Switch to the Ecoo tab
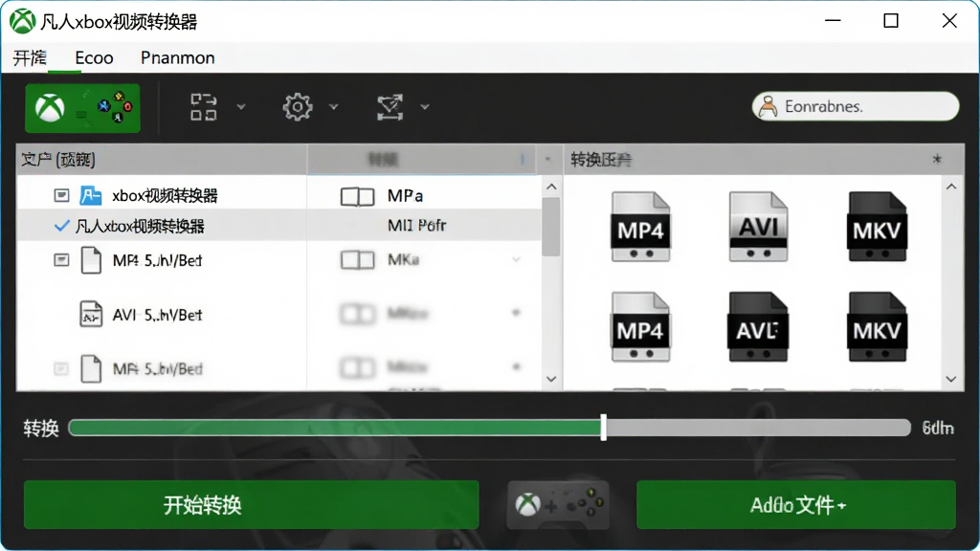The width and height of the screenshot is (980, 551). click(x=94, y=58)
